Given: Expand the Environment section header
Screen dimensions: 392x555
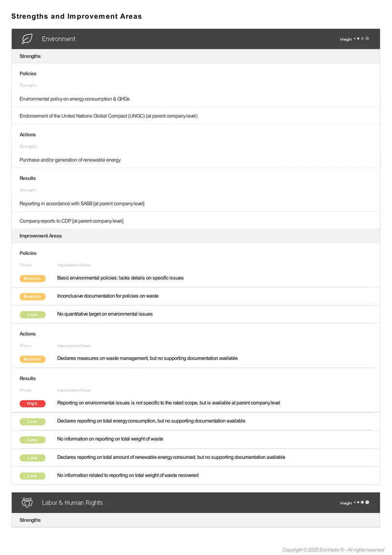Looking at the screenshot, I should click(x=196, y=39).
